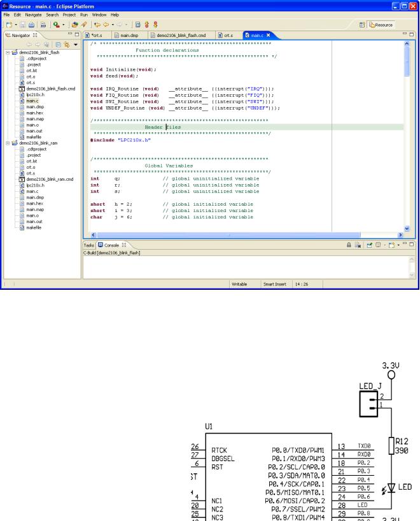This screenshot has height=521, width=420.
Task: Click the Print toolbar icon
Action: click(32, 25)
